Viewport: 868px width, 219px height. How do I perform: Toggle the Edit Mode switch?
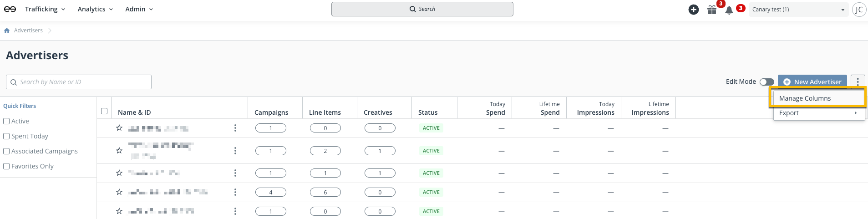pyautogui.click(x=766, y=82)
